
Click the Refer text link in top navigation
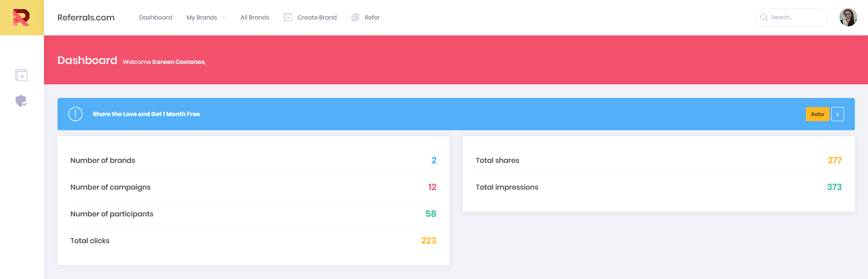point(372,17)
